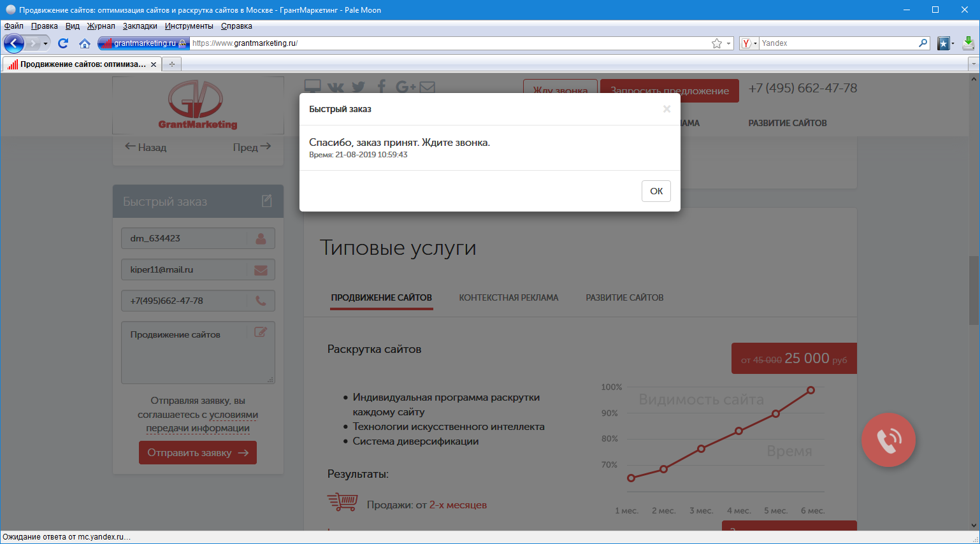Click the РАЗВИТИЕ САЙТОВ top navigation item
980x544 pixels.
pos(788,123)
